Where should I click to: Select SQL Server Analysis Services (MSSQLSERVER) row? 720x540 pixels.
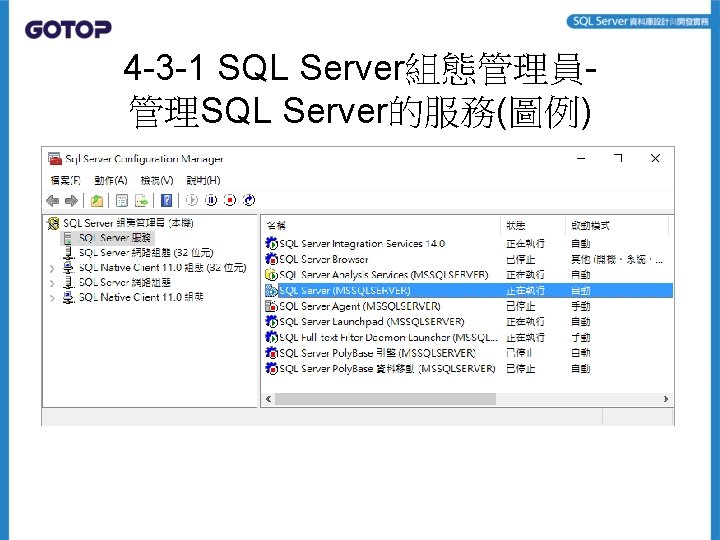coord(467,275)
